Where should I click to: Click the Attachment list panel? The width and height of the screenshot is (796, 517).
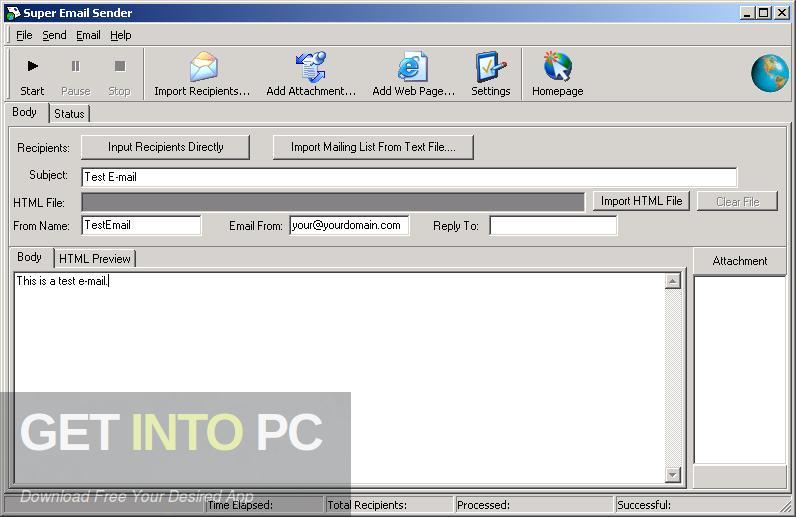[740, 370]
